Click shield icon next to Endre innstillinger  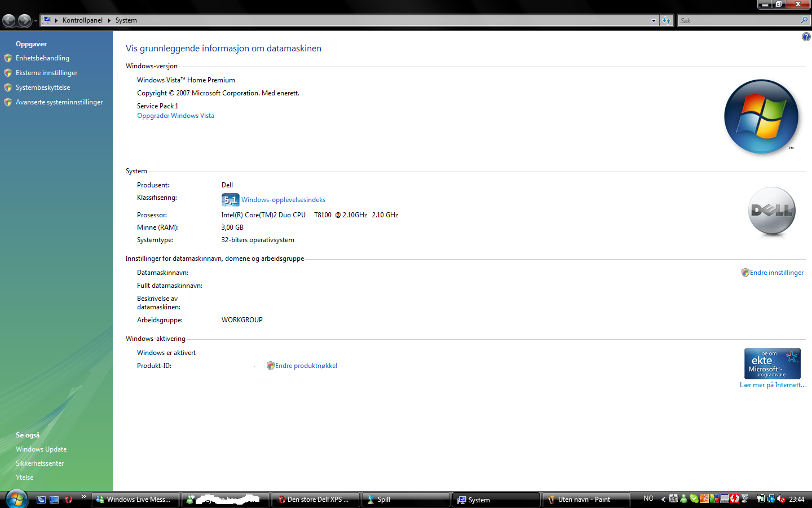point(745,273)
